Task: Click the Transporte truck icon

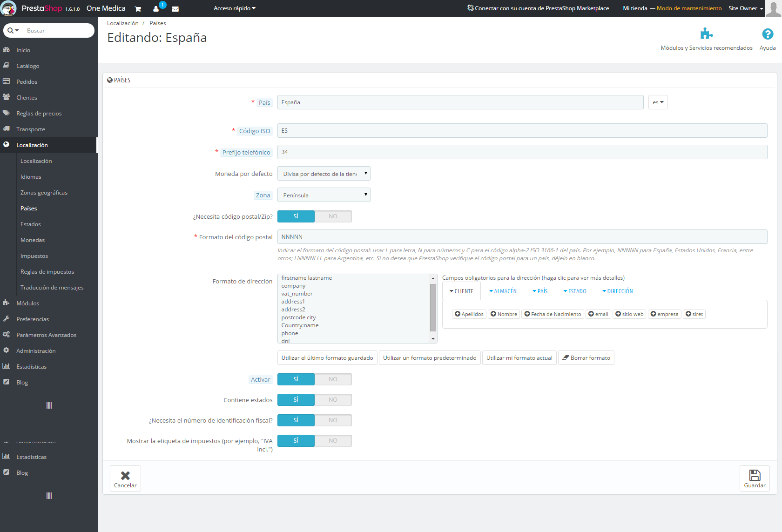Action: (x=7, y=129)
